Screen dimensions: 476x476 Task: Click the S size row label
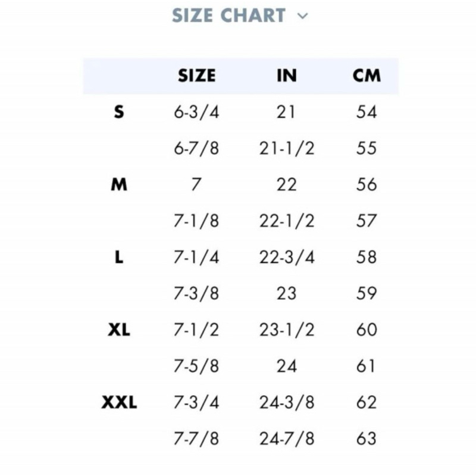pos(119,112)
